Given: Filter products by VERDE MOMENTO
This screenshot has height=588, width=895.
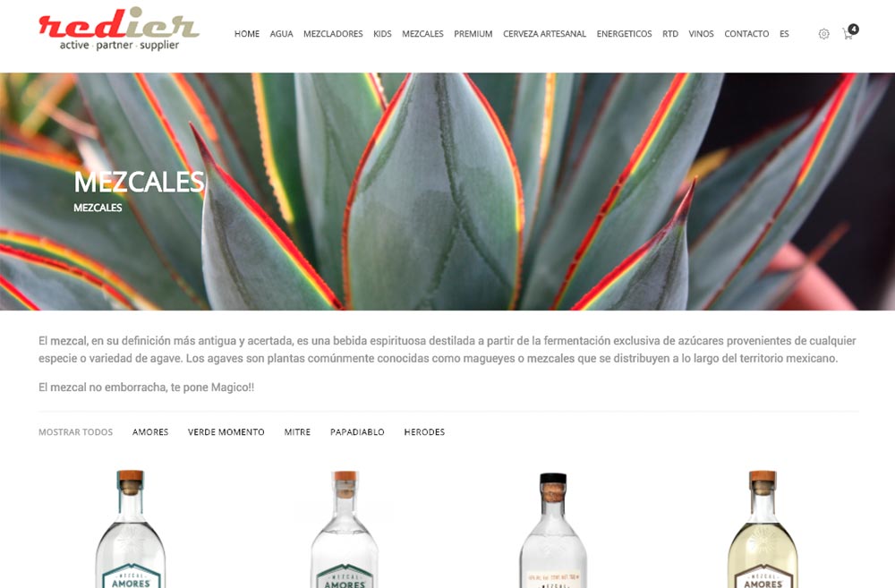Looking at the screenshot, I should [x=226, y=432].
